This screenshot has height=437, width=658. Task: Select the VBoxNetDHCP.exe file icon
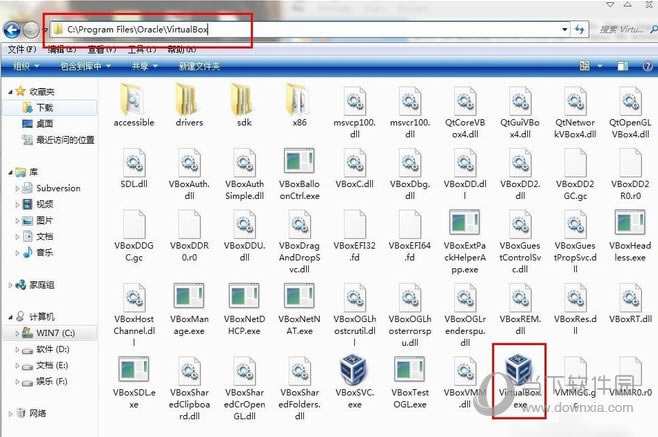243,300
